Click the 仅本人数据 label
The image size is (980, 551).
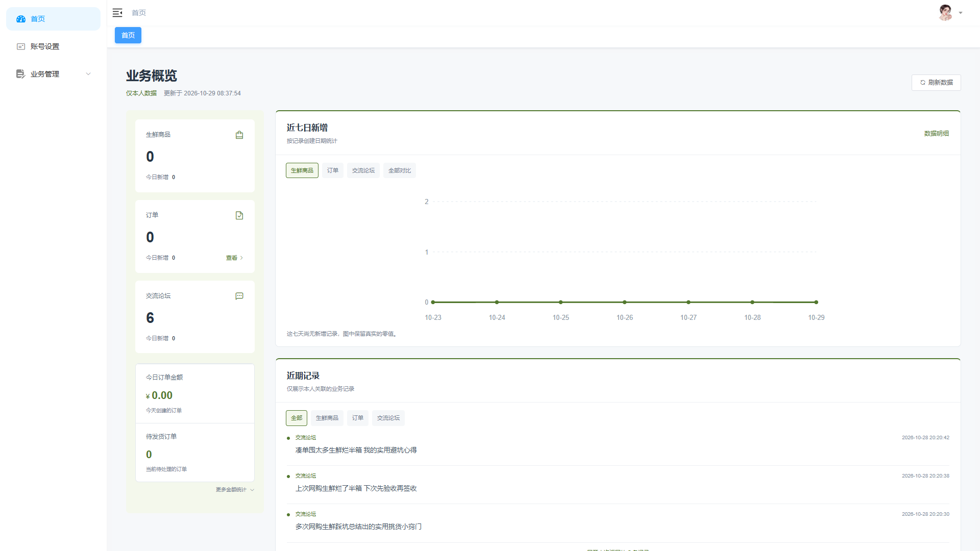(x=141, y=93)
